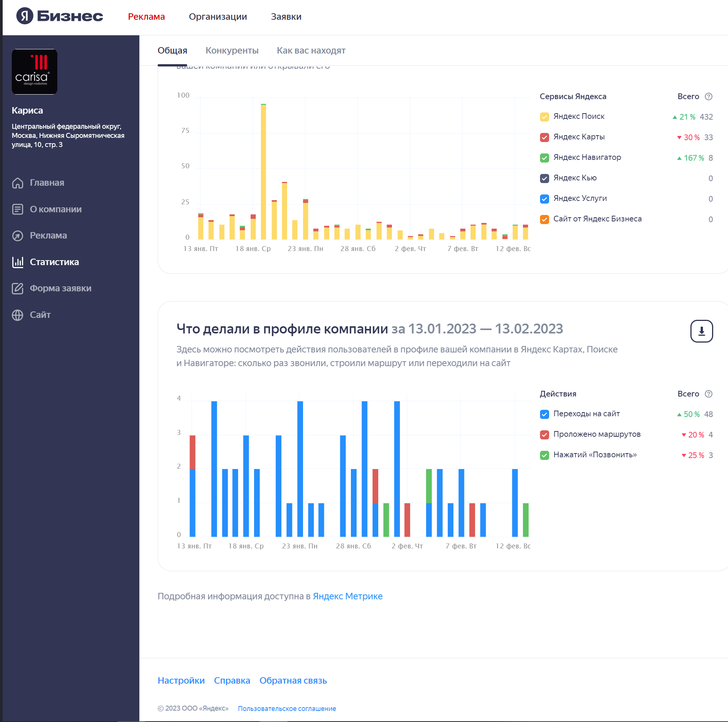
Task: Open the Организации top menu item
Action: point(218,17)
